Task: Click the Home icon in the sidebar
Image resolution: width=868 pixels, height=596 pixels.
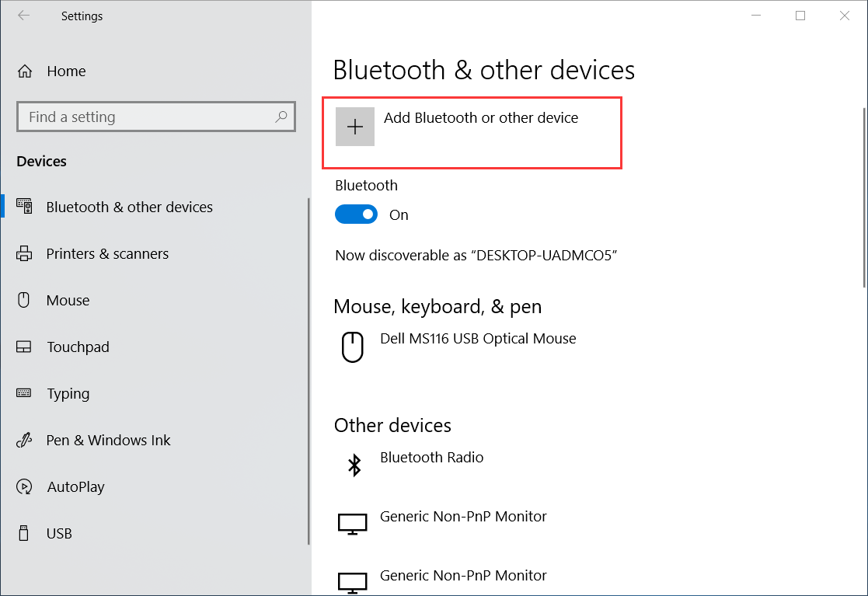Action: pyautogui.click(x=25, y=71)
